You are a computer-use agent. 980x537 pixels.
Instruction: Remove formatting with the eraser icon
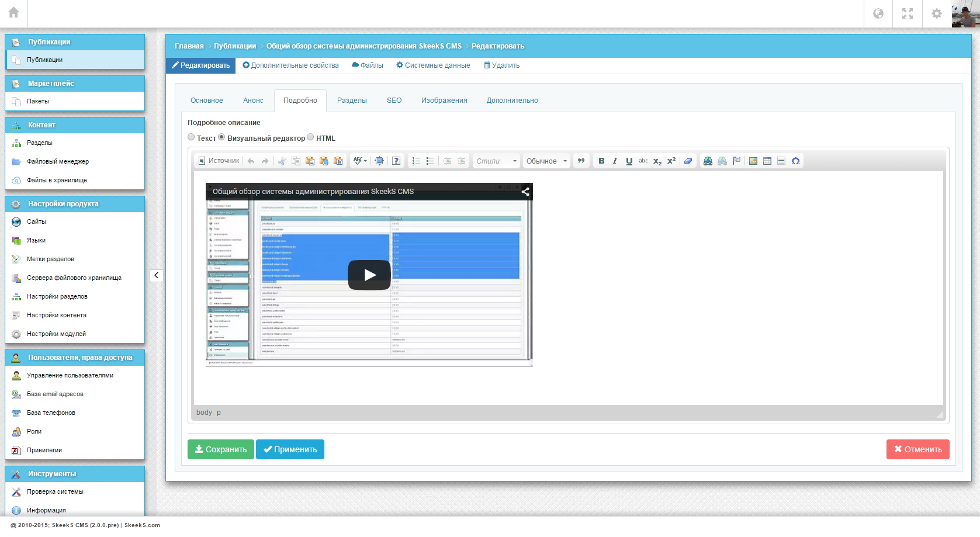pos(688,161)
